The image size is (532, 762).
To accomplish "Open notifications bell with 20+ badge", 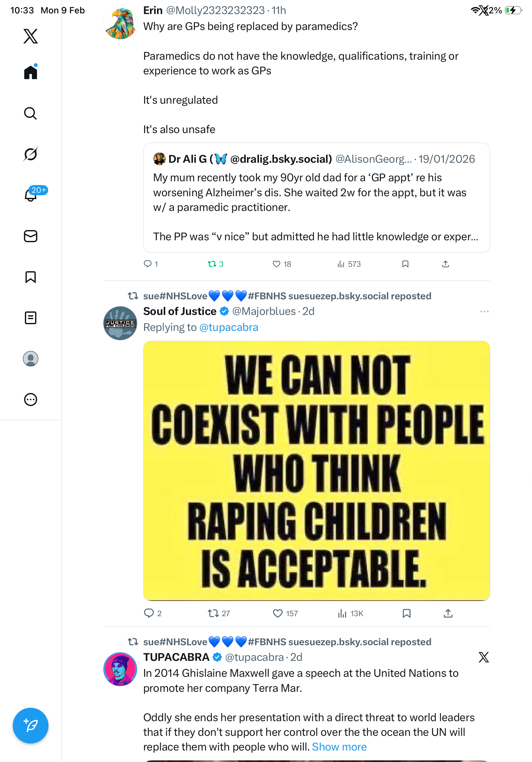I will click(31, 195).
